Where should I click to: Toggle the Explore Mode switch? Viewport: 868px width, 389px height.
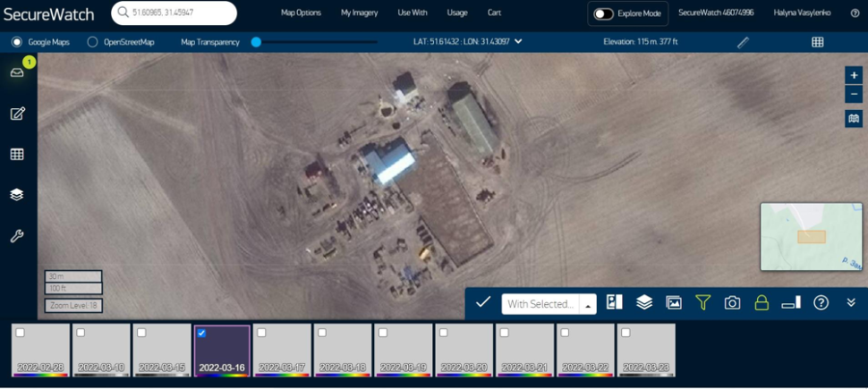coord(604,13)
